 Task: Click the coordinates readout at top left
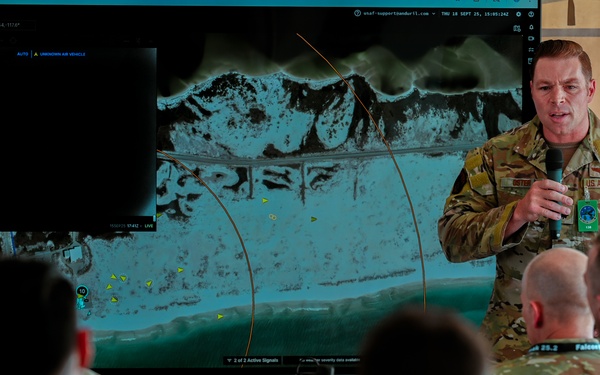click(10, 25)
